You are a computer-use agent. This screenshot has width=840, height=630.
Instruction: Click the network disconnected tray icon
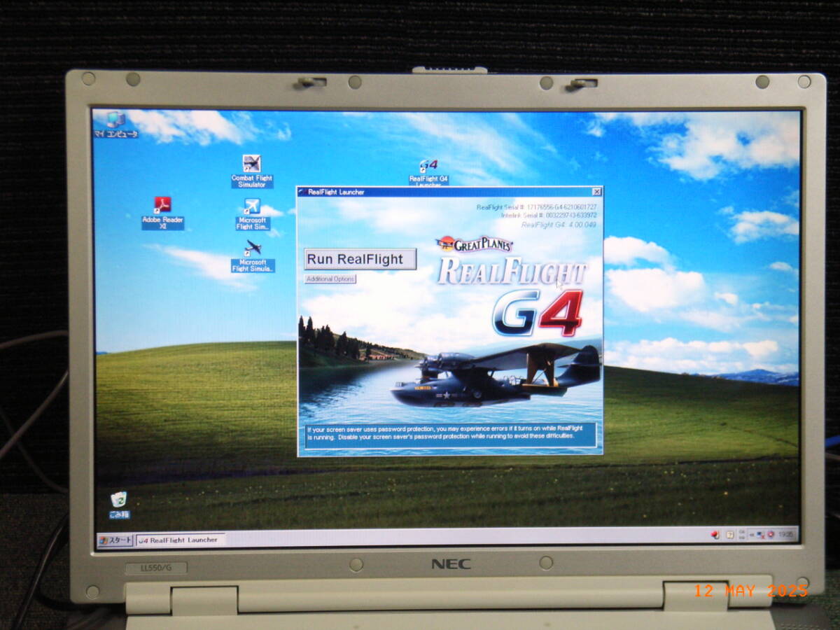(760, 535)
